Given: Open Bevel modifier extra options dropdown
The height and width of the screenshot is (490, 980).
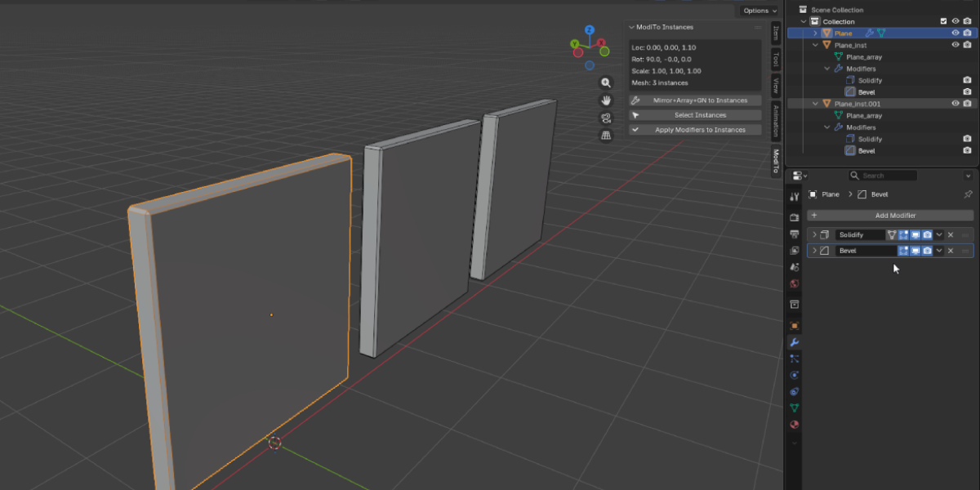Looking at the screenshot, I should point(939,251).
